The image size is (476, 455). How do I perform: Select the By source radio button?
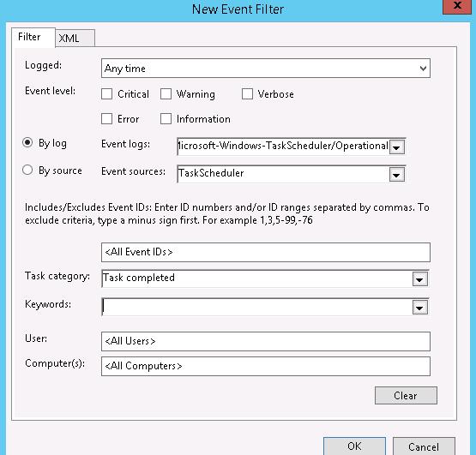27,170
